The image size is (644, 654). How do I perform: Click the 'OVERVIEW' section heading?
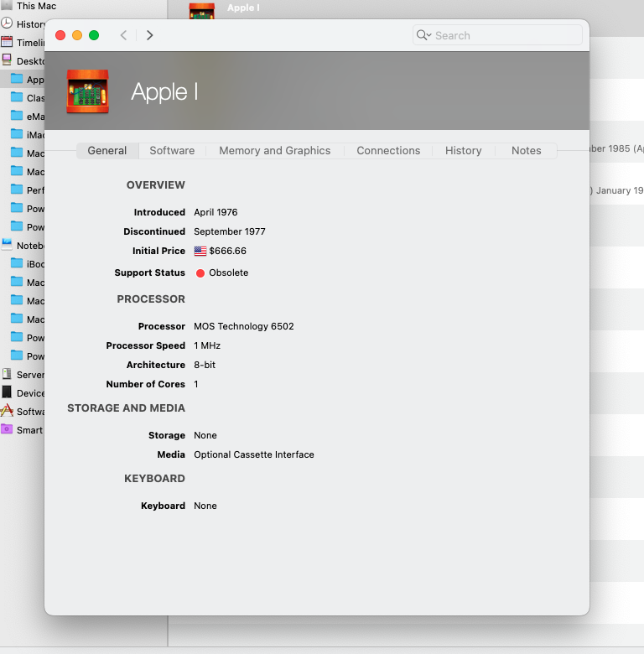156,185
